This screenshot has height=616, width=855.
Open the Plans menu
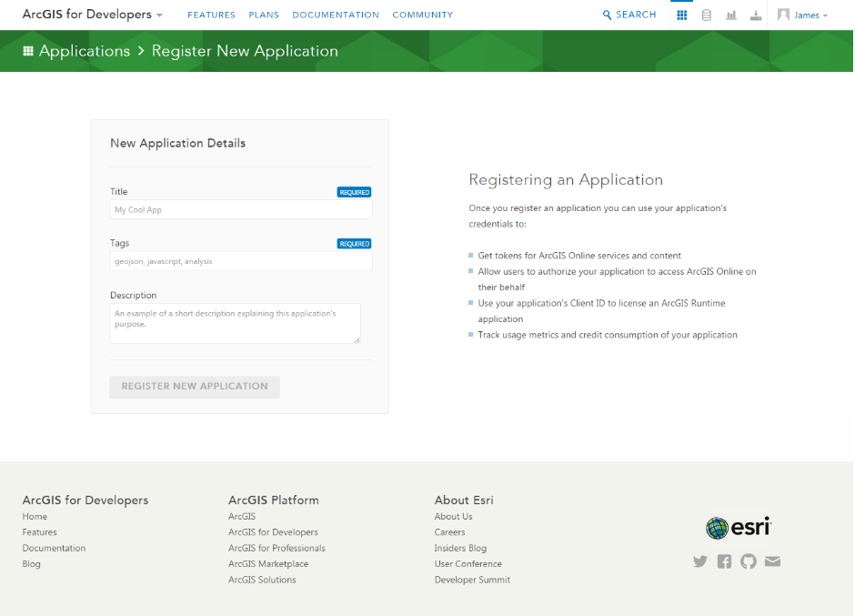(x=264, y=15)
